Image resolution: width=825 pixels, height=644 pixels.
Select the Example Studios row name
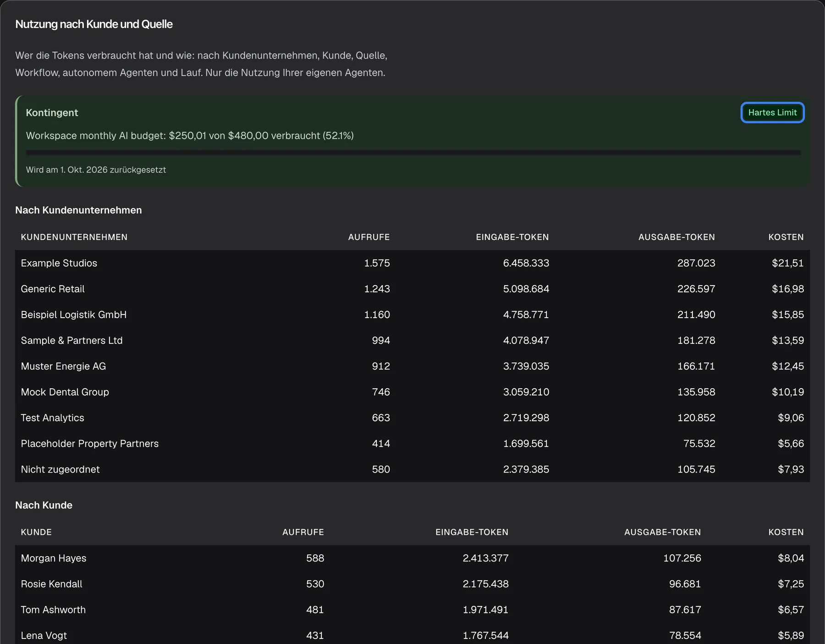[x=59, y=263]
